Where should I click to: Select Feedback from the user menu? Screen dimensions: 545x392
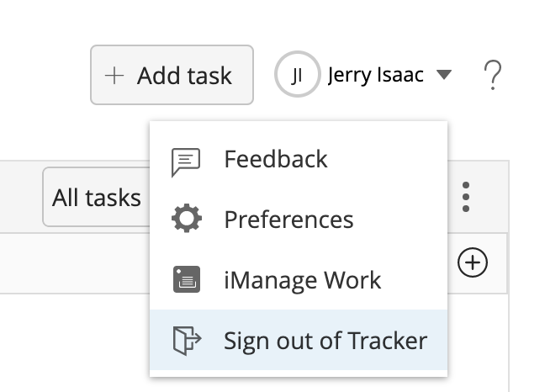coord(276,159)
